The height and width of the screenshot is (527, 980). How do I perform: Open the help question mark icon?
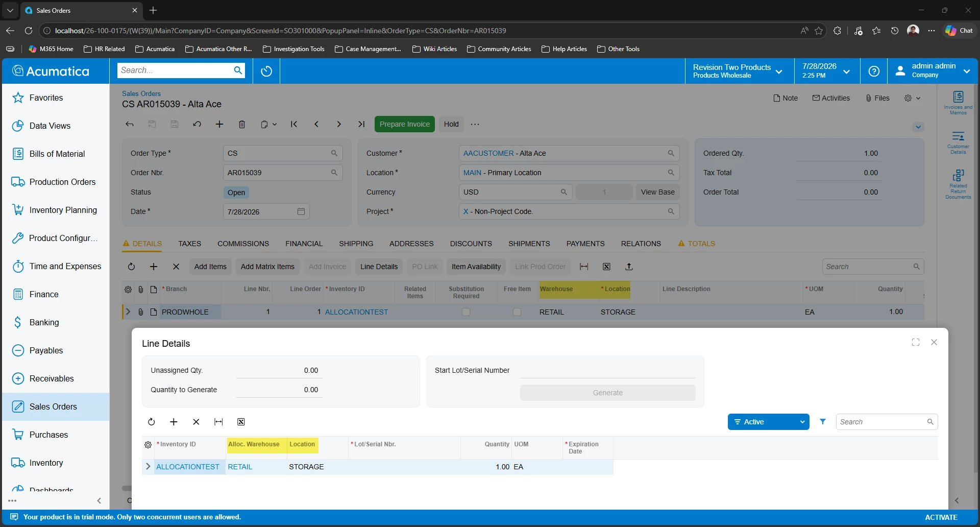coord(874,71)
